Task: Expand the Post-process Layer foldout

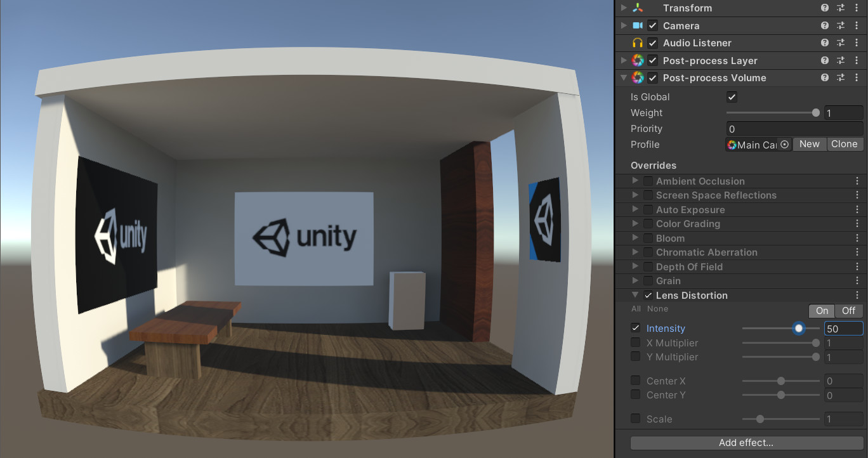Action: coord(623,61)
